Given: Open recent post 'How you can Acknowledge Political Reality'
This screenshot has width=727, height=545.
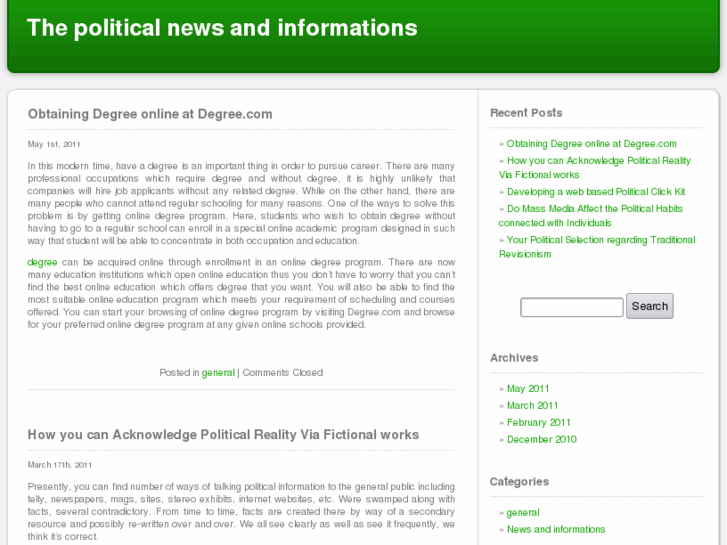Looking at the screenshot, I should pos(595,167).
